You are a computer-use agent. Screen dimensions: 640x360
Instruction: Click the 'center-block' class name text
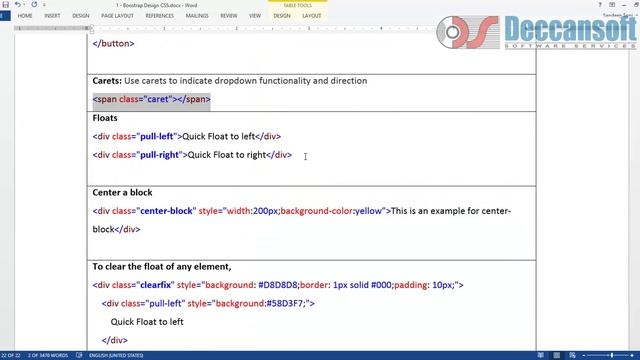coord(166,211)
